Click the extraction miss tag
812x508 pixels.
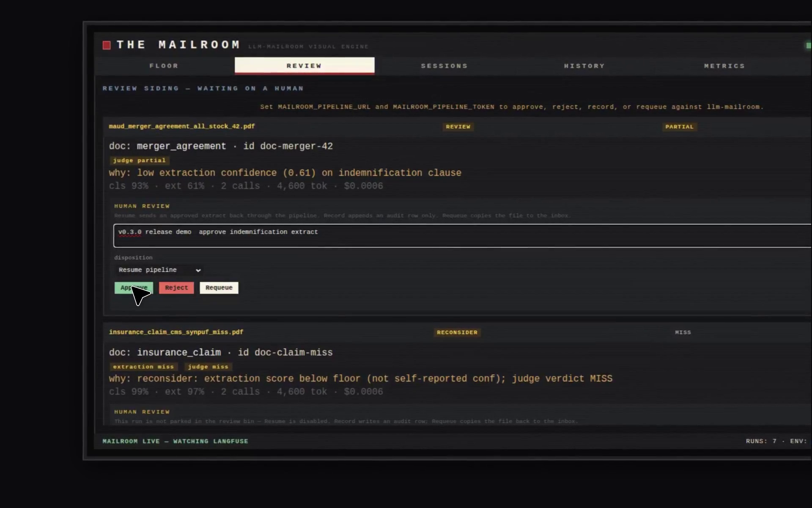click(x=143, y=367)
